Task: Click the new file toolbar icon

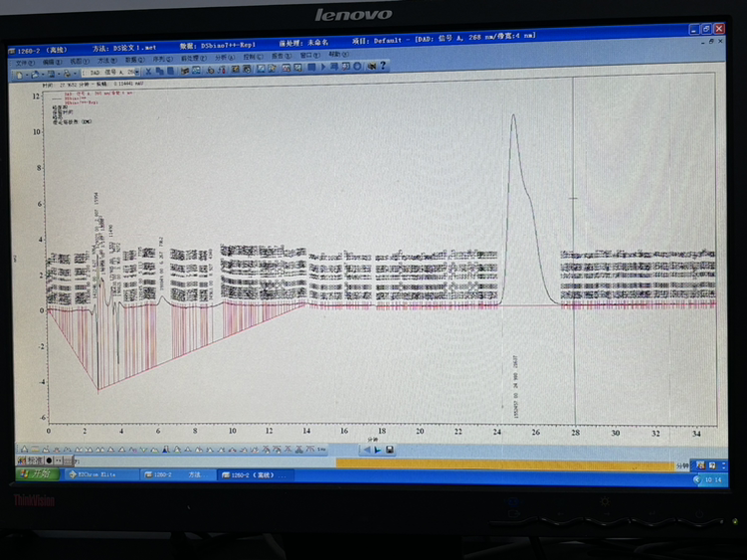Action: tap(19, 73)
